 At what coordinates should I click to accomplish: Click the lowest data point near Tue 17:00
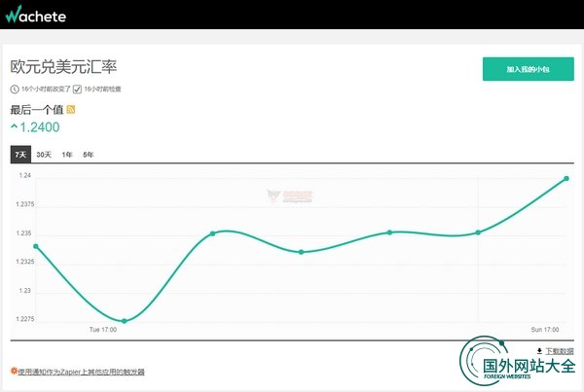125,321
